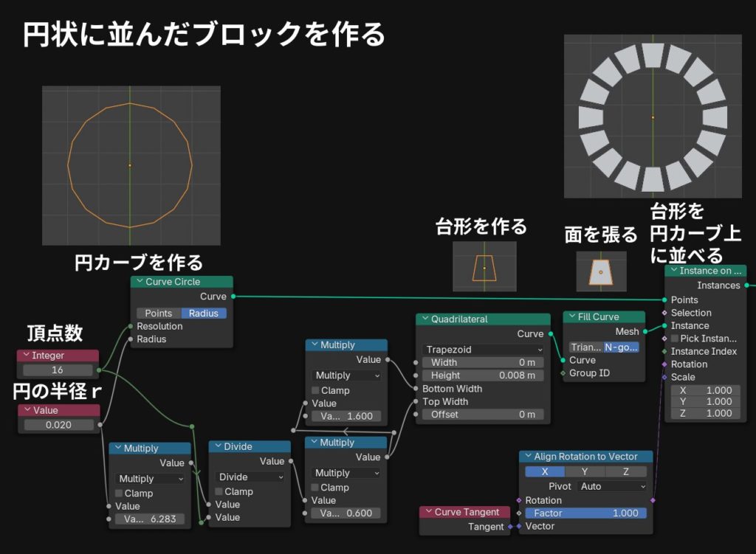This screenshot has width=756, height=554.
Task: Enable Clamp in the Divide node
Action: click(x=219, y=492)
